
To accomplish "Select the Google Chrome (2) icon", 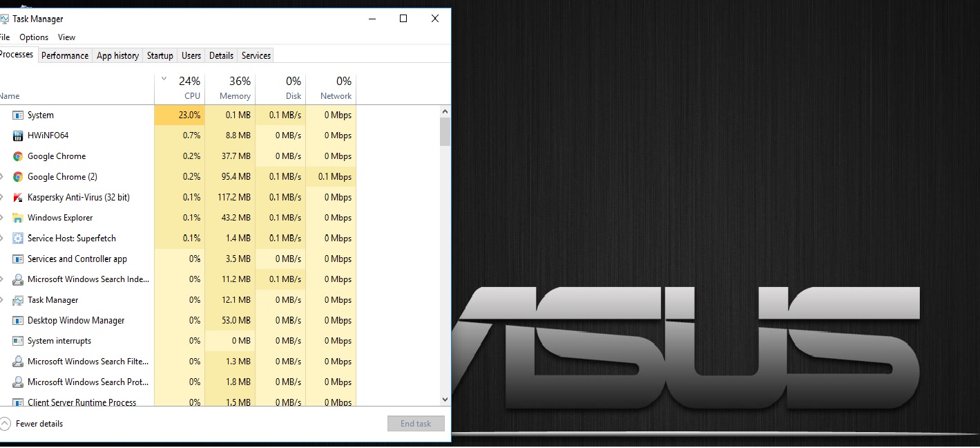I will tap(18, 177).
